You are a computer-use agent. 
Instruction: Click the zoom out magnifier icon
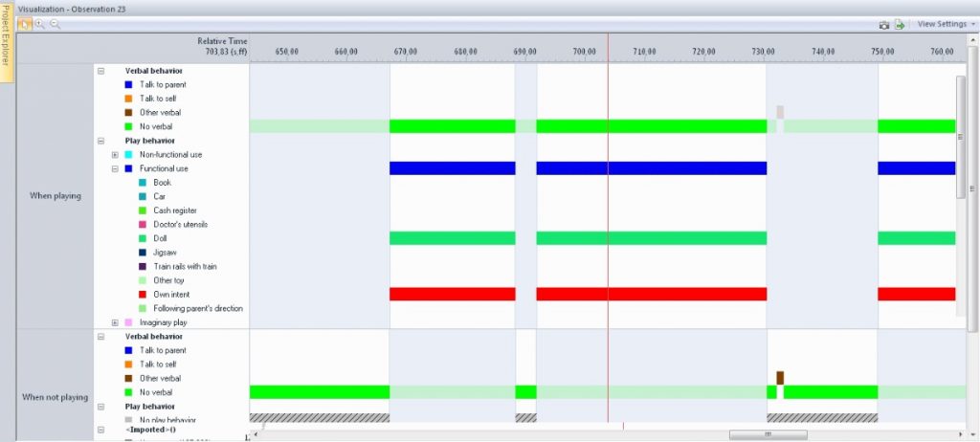[55, 24]
